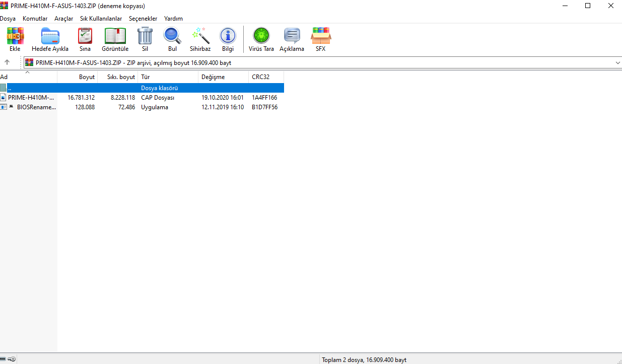Sort by the Boyut column header
The height and width of the screenshot is (364, 622).
[78, 77]
